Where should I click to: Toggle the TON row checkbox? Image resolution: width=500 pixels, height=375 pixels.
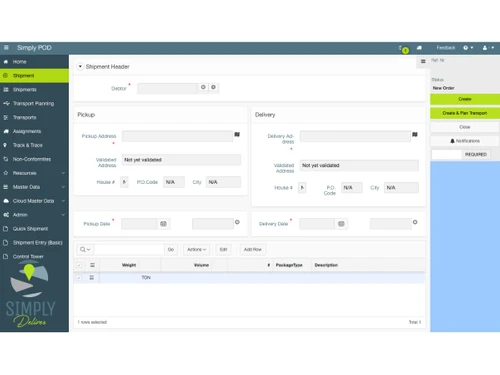coord(79,278)
